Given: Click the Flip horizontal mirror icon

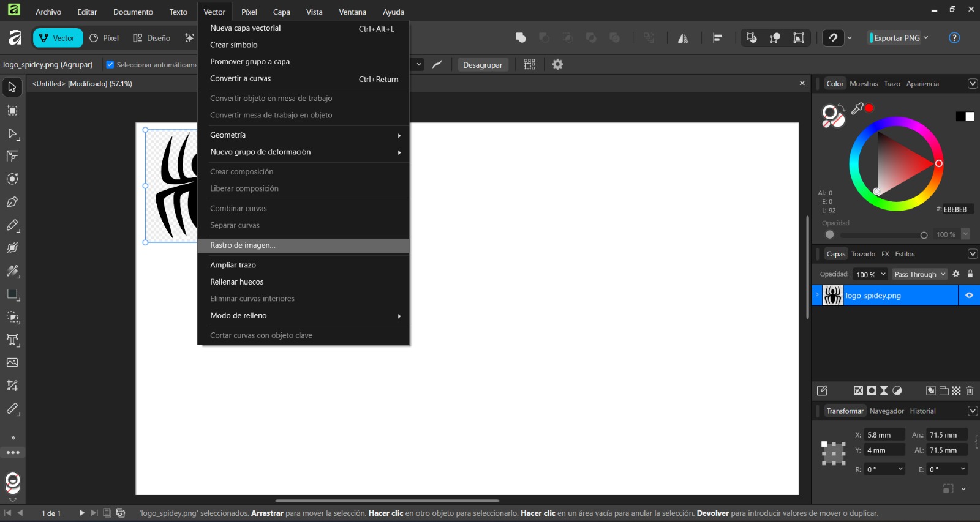Looking at the screenshot, I should [683, 38].
